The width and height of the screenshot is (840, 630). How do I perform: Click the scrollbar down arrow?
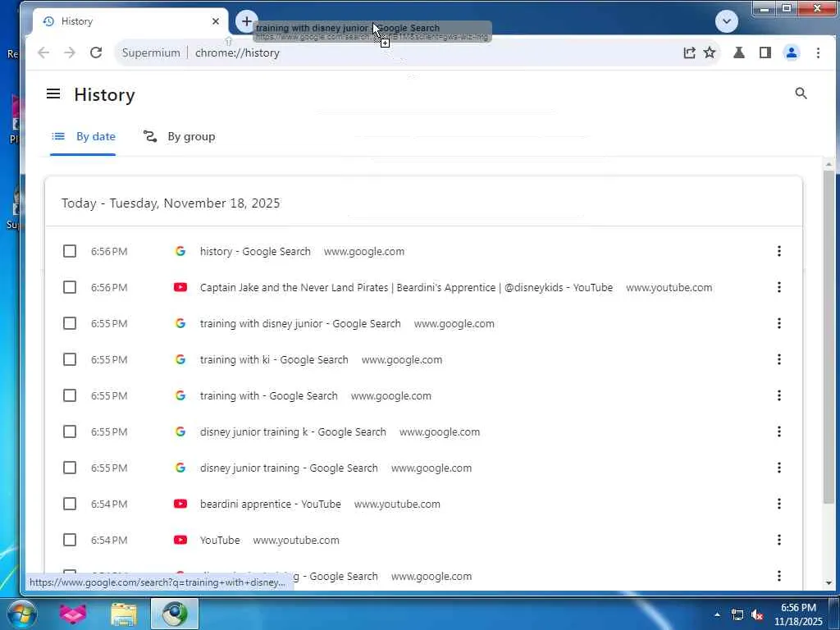pyautogui.click(x=829, y=582)
